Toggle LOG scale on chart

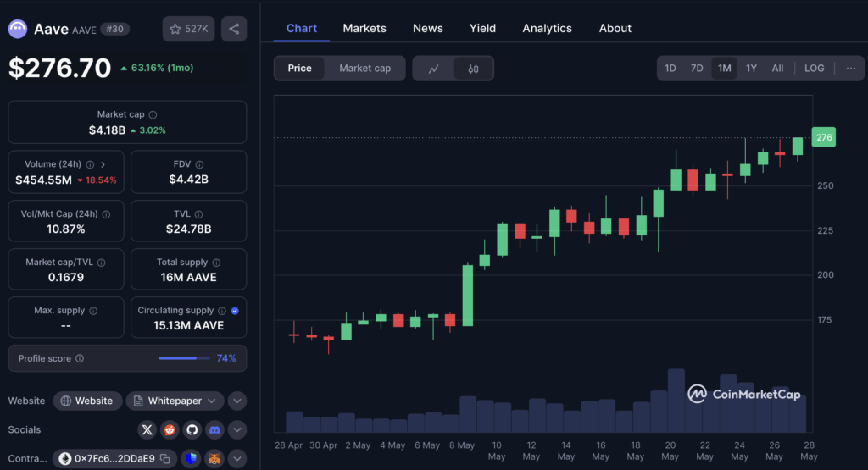[x=815, y=68]
